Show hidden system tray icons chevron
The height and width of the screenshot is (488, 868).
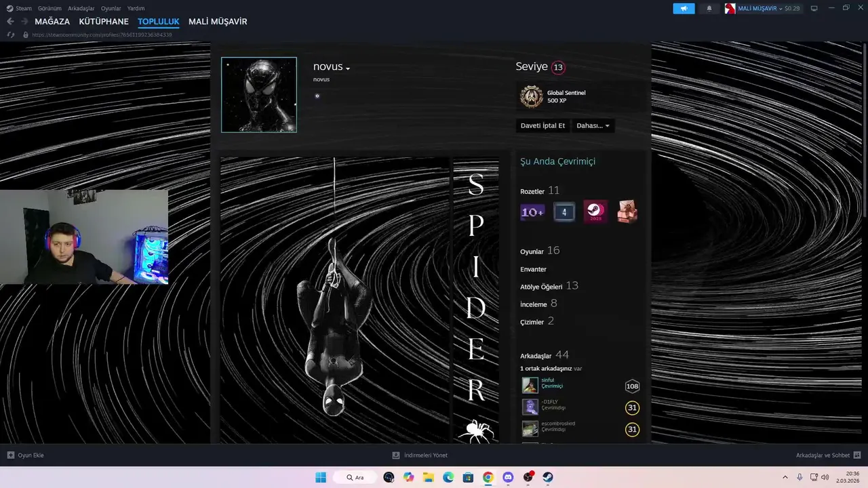click(x=785, y=477)
